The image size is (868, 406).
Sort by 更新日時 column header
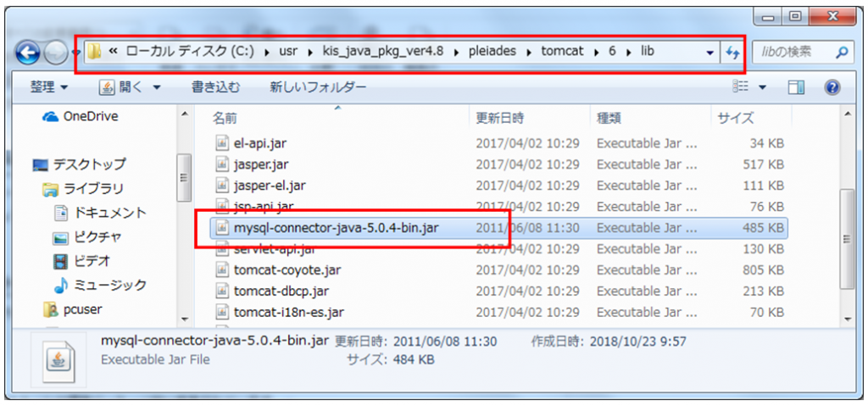500,117
